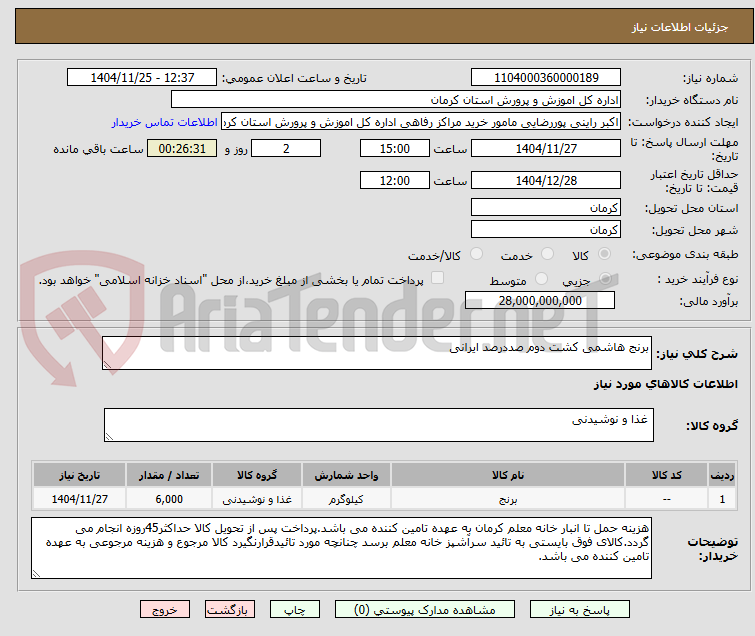Viewport: 755px width, 636px height.
Task: Click the نام کالا column header
Action: 508,475
